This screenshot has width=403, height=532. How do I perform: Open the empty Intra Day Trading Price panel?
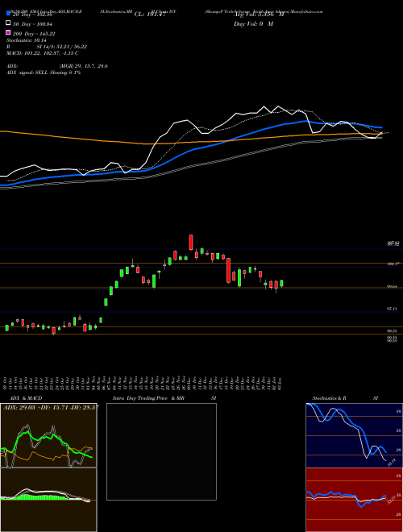point(161,451)
